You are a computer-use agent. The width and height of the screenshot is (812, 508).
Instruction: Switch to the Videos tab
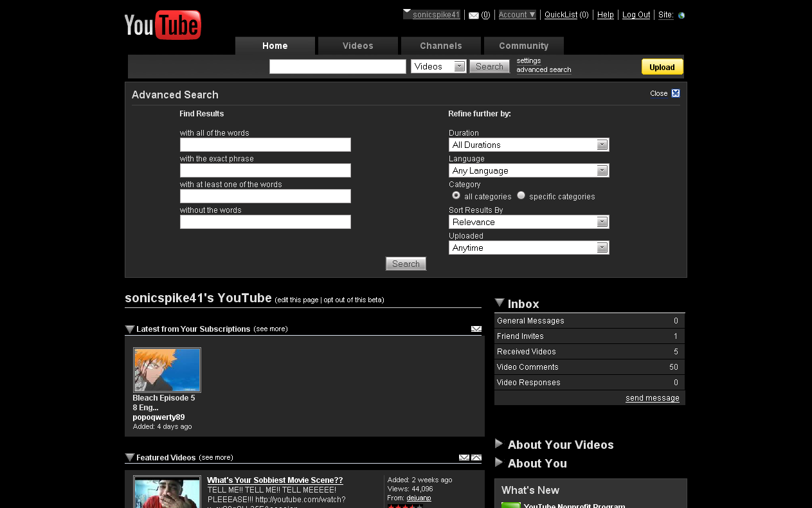(358, 46)
